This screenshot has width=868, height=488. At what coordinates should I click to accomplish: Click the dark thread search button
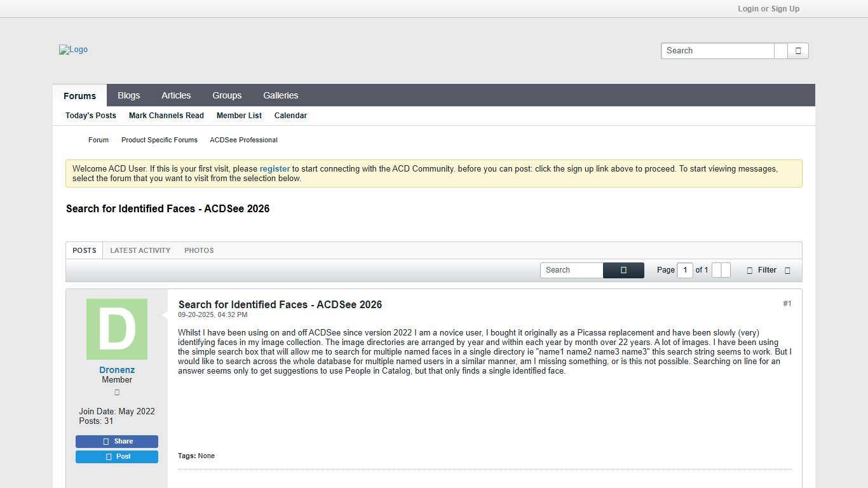point(623,270)
